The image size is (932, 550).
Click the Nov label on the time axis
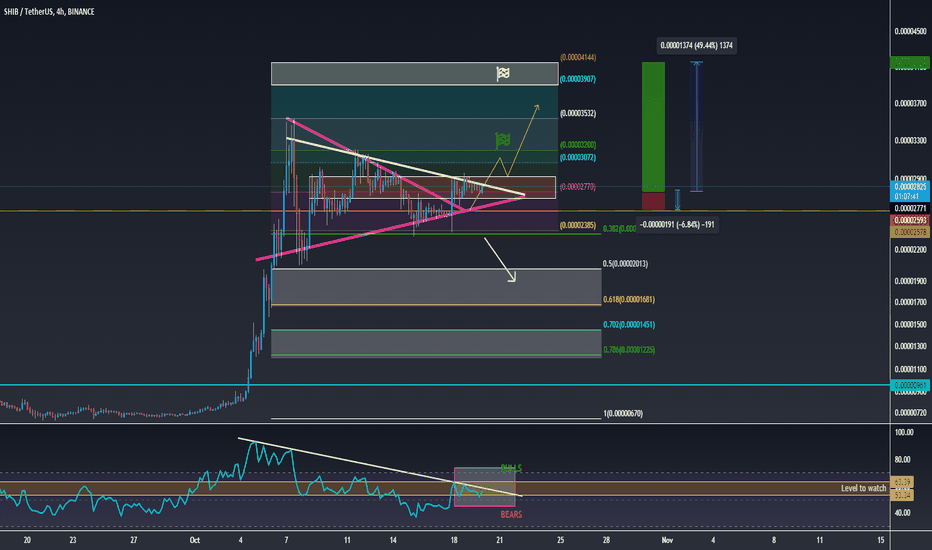[x=667, y=540]
